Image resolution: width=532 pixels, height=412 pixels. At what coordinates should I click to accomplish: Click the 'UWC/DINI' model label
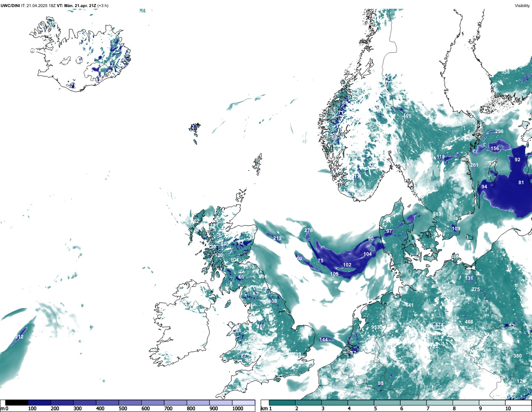[x=10, y=6]
